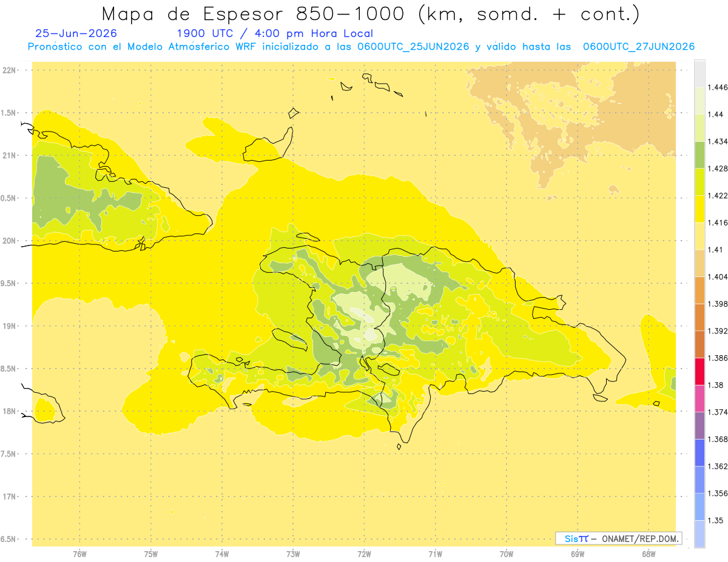Click the 21N latitude label
The width and height of the screenshot is (728, 562).
[x=8, y=156]
